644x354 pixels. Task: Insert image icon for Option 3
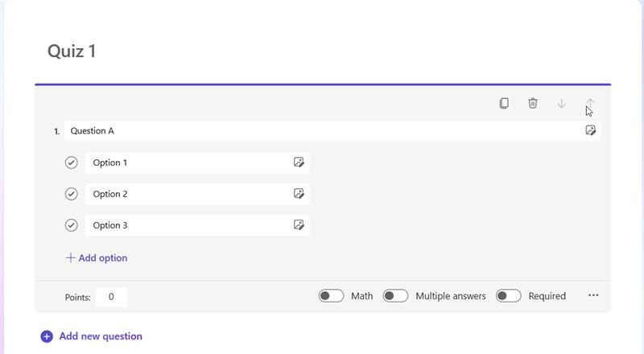pyautogui.click(x=299, y=224)
